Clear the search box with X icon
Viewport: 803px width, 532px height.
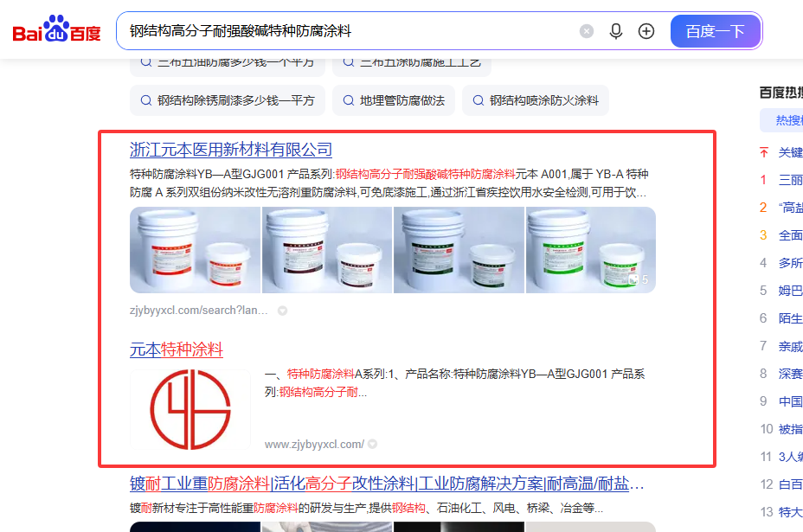click(587, 31)
